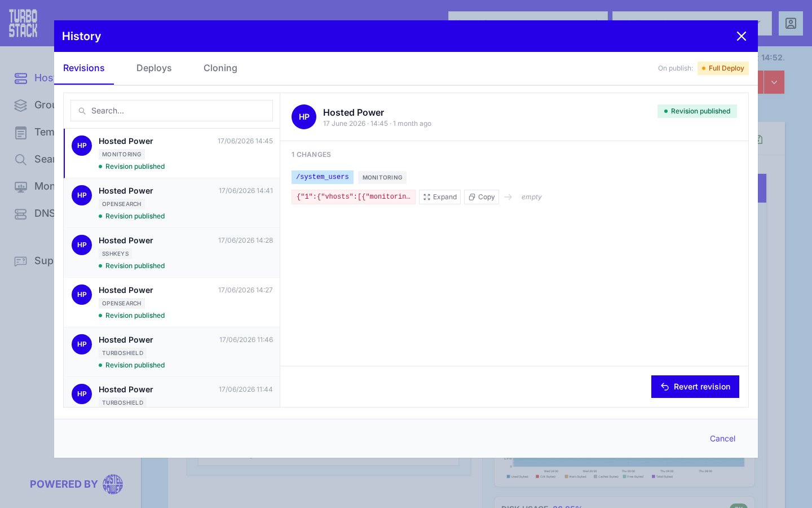Open the Cloning tab
This screenshot has width=812, height=508.
click(x=220, y=68)
